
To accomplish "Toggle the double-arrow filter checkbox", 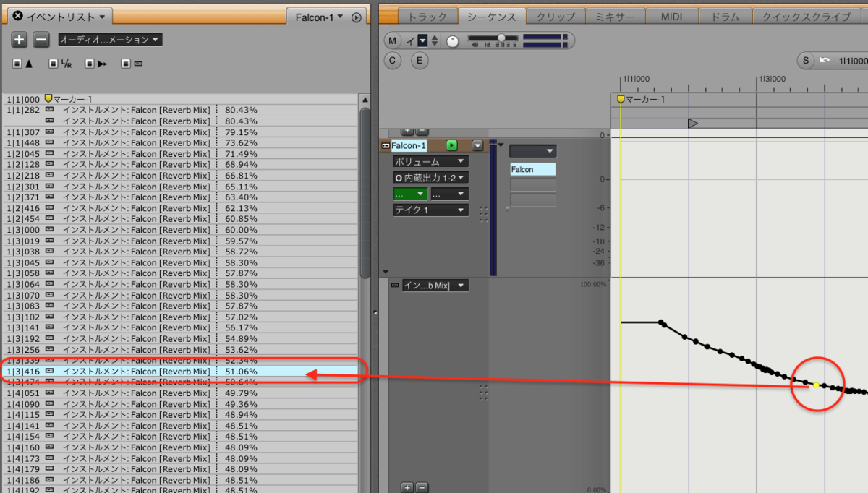I will (89, 64).
